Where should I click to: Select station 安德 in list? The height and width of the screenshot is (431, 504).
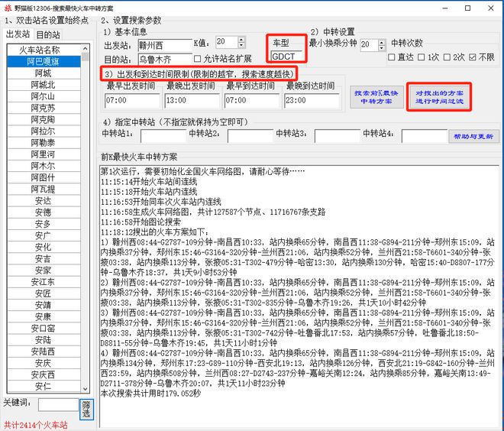click(x=44, y=212)
